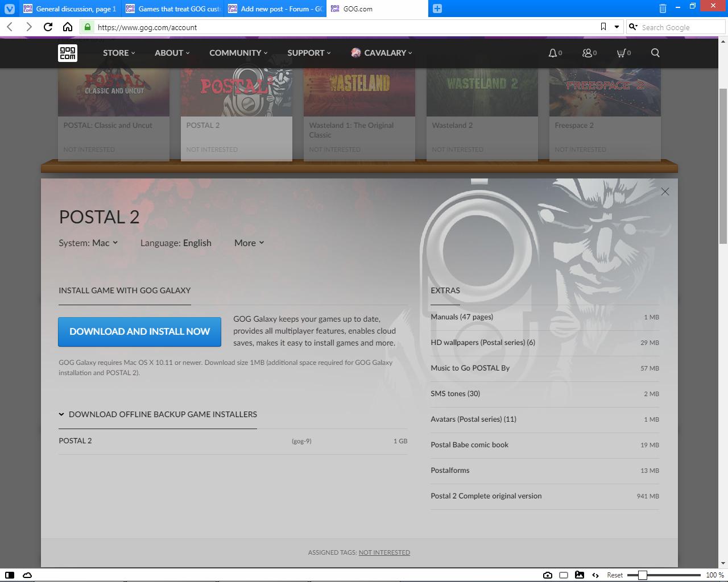
Task: Select the POSTAL: Classic and Uncut game card
Action: 114,114
